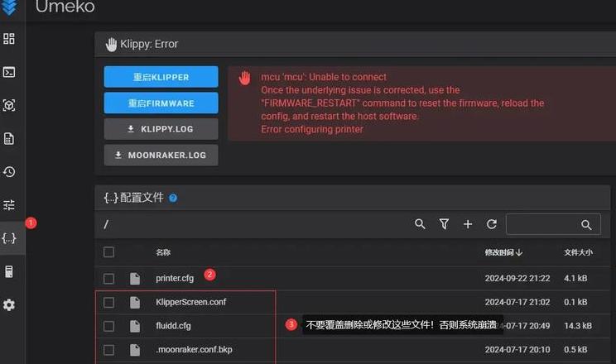This screenshot has width=616, height=364.
Task: Click the red error hand icon
Action: tap(244, 78)
